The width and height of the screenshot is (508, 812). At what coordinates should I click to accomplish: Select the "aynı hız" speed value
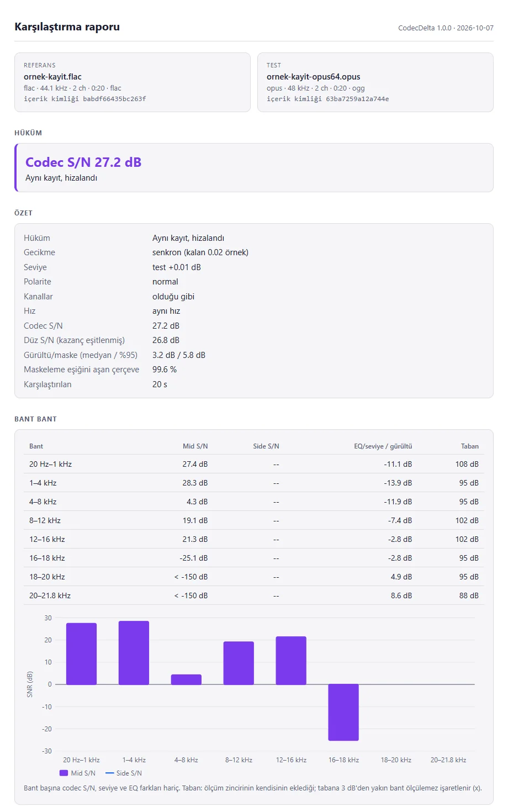coord(166,311)
